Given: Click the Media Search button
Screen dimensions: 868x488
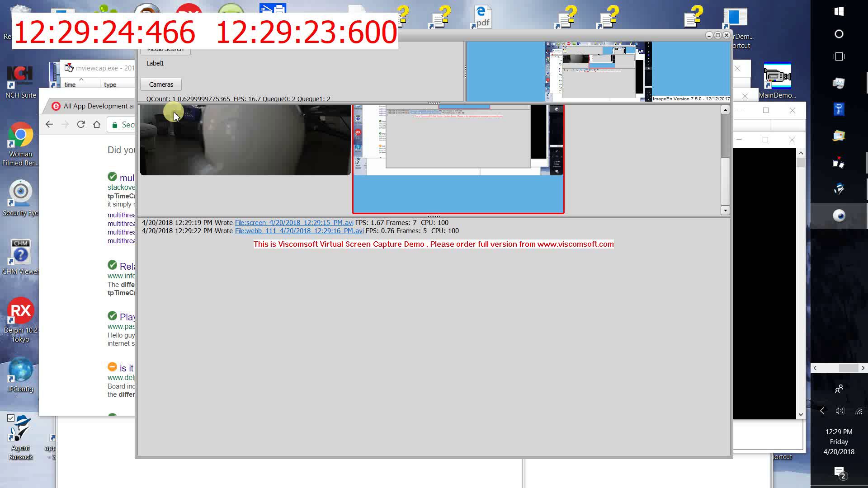Looking at the screenshot, I should click(165, 49).
